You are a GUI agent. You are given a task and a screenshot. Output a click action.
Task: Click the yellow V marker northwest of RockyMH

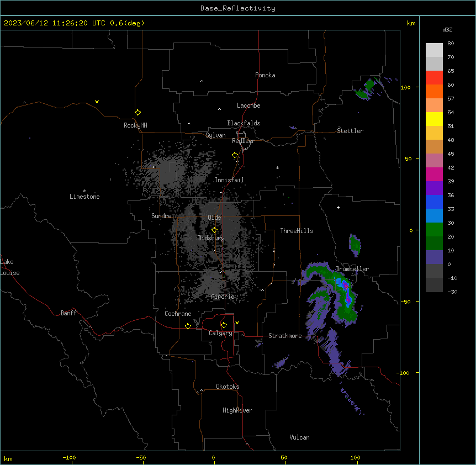click(x=97, y=102)
